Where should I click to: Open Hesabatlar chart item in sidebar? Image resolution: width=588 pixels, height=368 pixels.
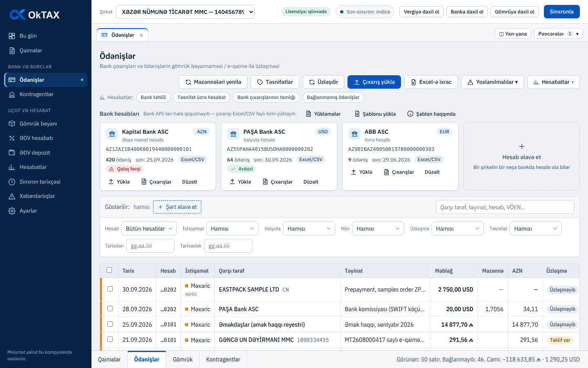click(x=46, y=167)
